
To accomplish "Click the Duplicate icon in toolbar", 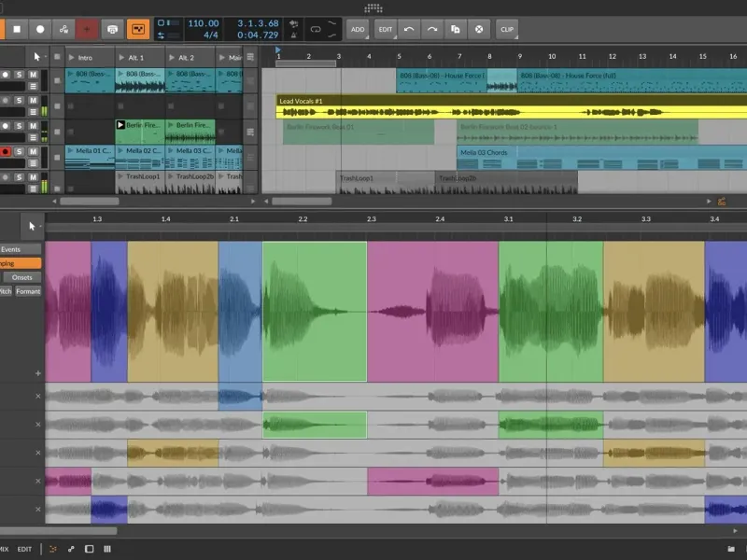I will point(456,29).
